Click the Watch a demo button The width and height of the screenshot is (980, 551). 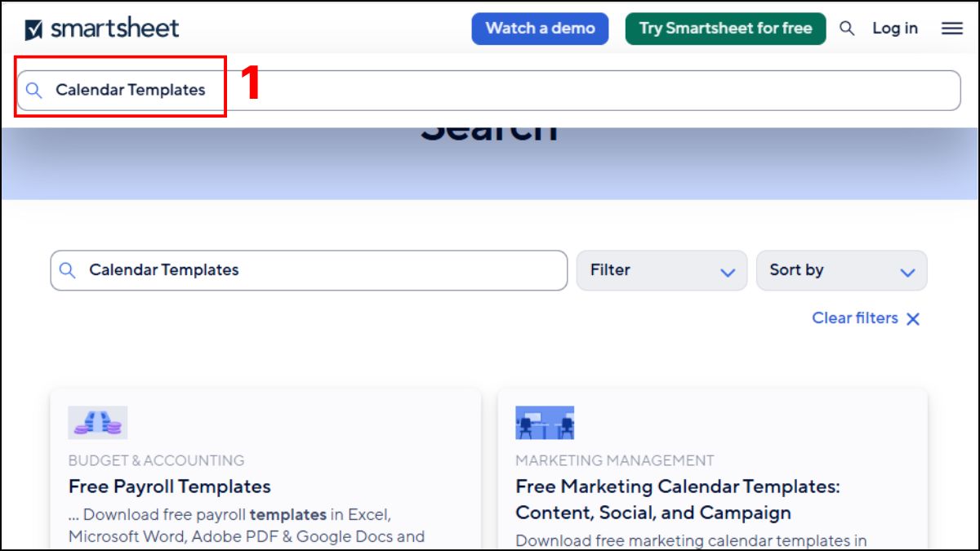point(540,28)
